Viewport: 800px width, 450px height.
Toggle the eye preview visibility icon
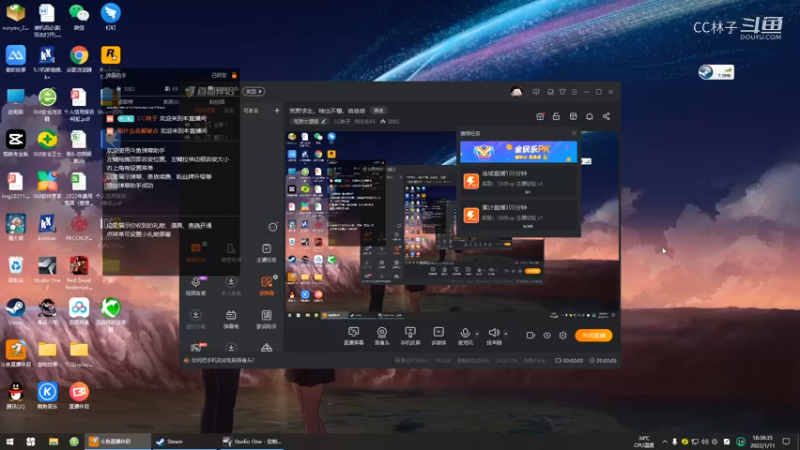click(x=546, y=335)
